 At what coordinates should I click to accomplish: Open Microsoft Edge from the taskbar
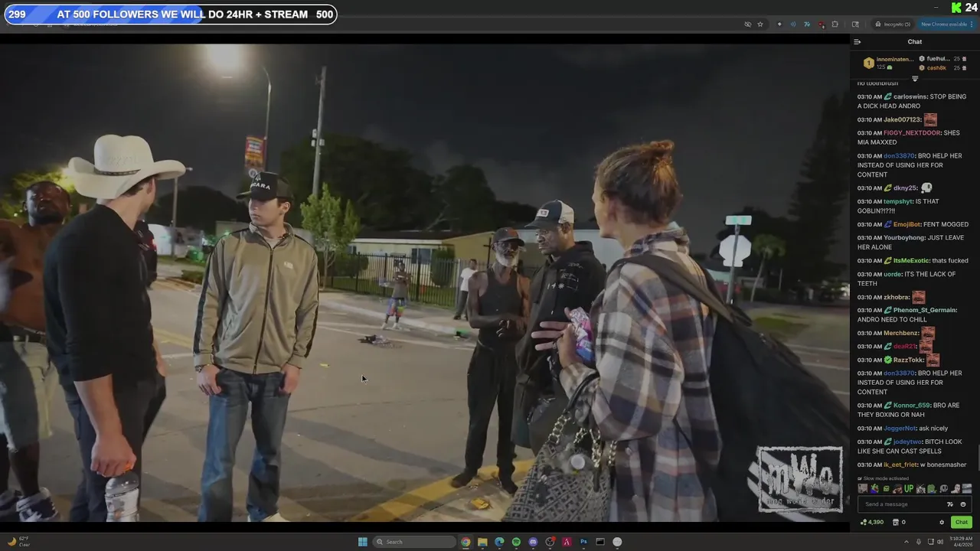click(499, 542)
